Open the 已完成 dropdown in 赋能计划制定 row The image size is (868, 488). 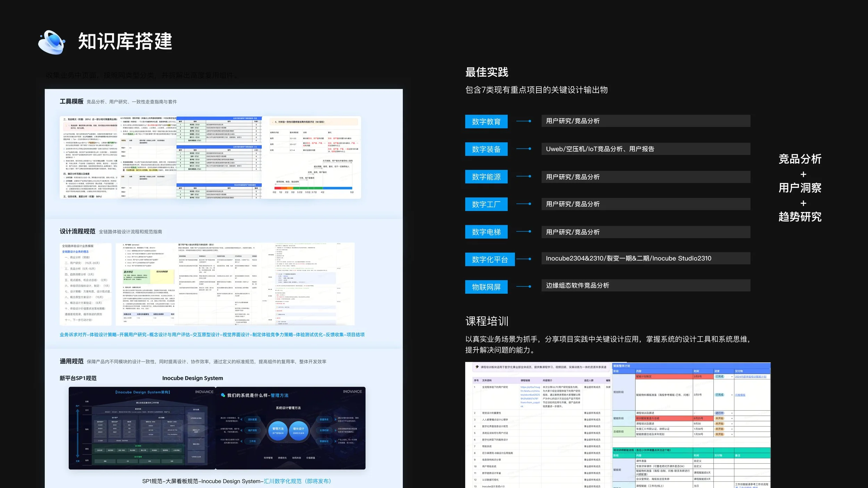[x=732, y=377]
